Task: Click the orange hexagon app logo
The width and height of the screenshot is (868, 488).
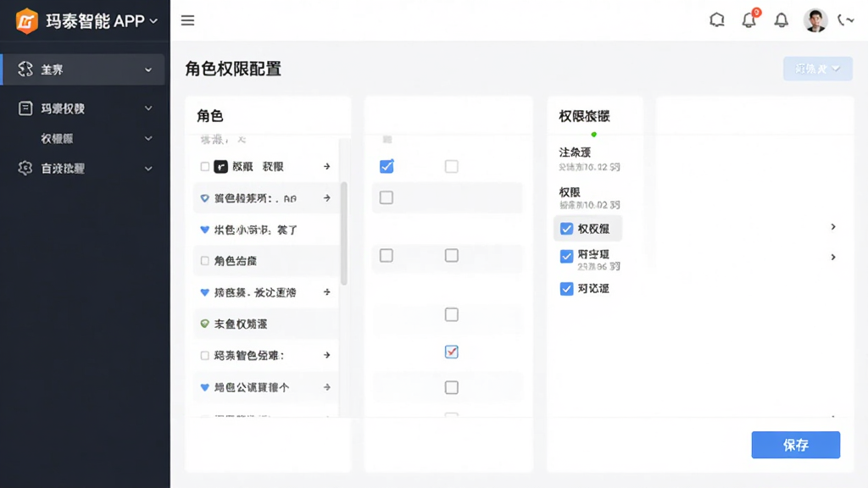Action: coord(26,21)
